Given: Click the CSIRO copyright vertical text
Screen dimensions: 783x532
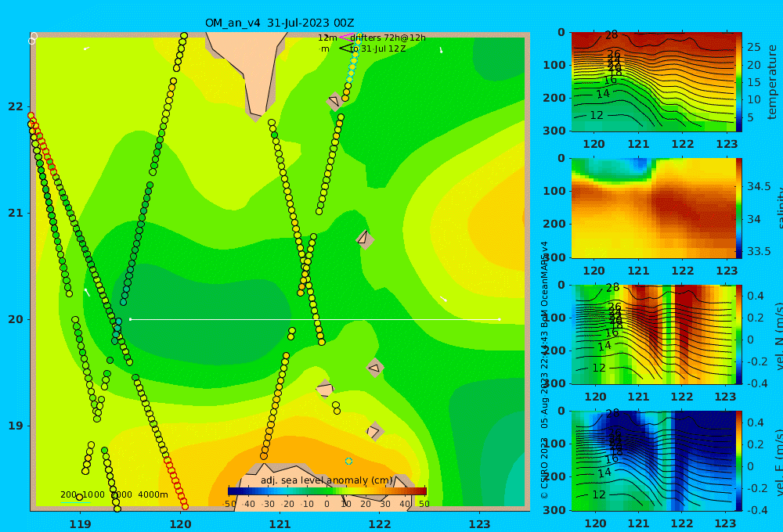Looking at the screenshot, I should (544, 369).
